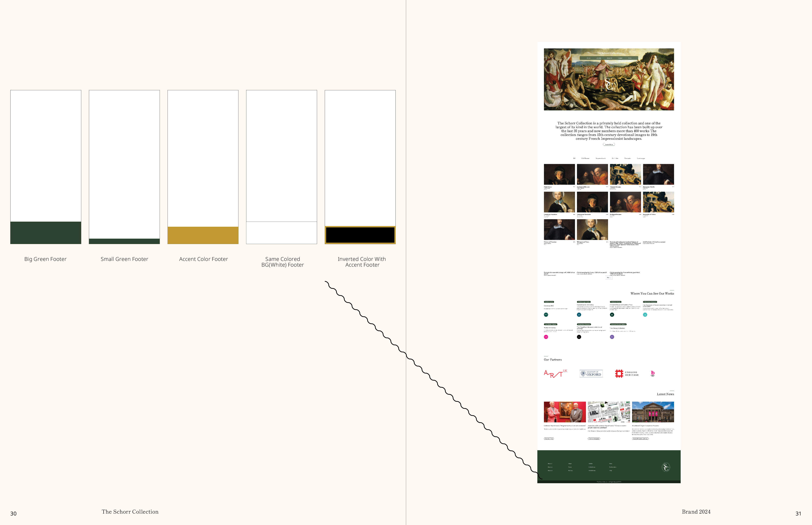Open the About Us nav menu item
This screenshot has height=525, width=812.
point(609,58)
